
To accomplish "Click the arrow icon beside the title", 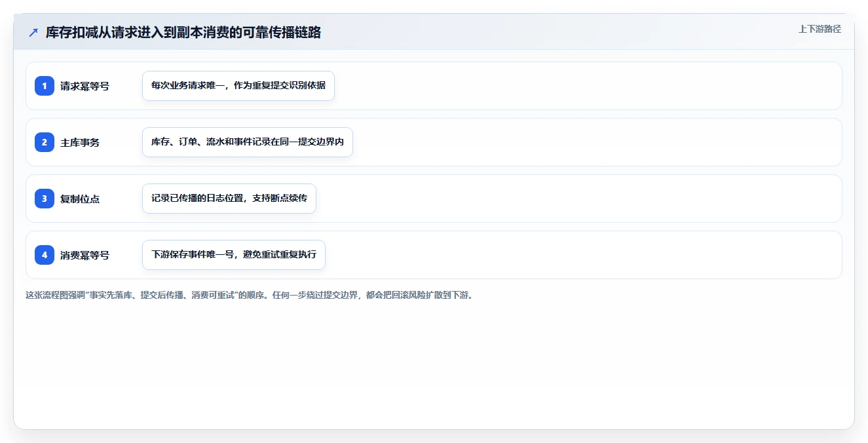I will (33, 33).
